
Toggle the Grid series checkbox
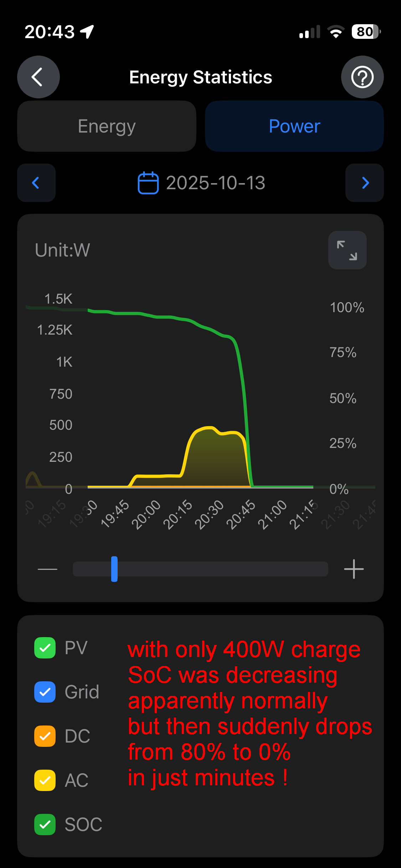(45, 692)
